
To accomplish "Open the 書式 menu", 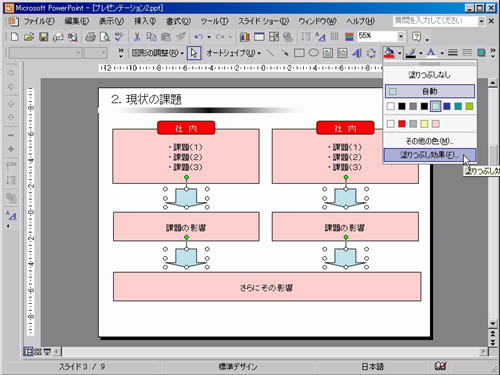I will tap(178, 21).
